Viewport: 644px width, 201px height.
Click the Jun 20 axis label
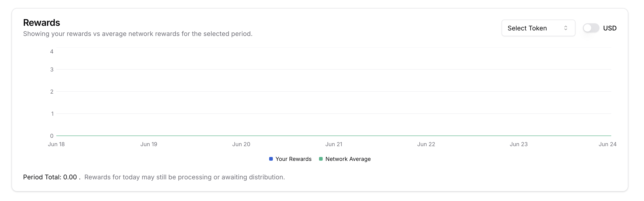(241, 144)
